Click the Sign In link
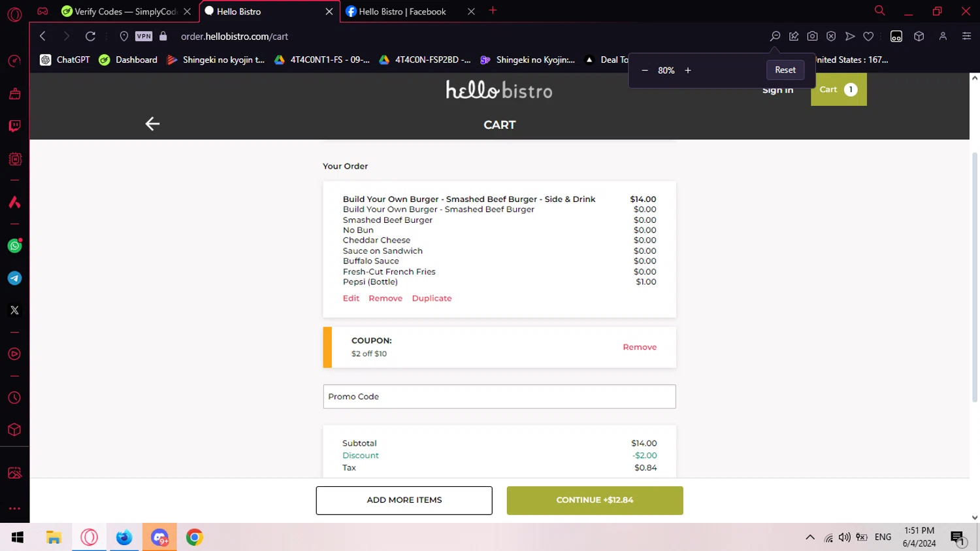 (x=777, y=90)
